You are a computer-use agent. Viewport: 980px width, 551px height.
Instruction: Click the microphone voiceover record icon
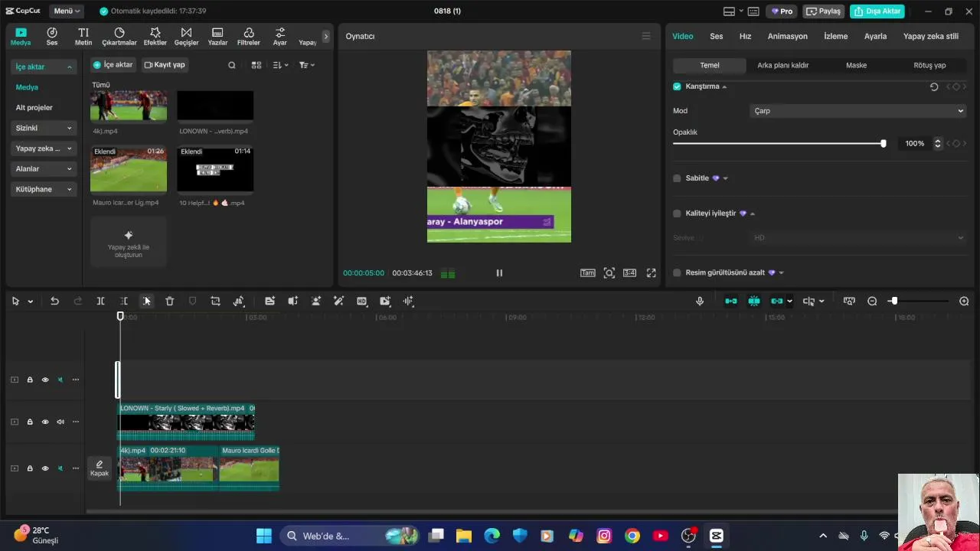tap(700, 302)
